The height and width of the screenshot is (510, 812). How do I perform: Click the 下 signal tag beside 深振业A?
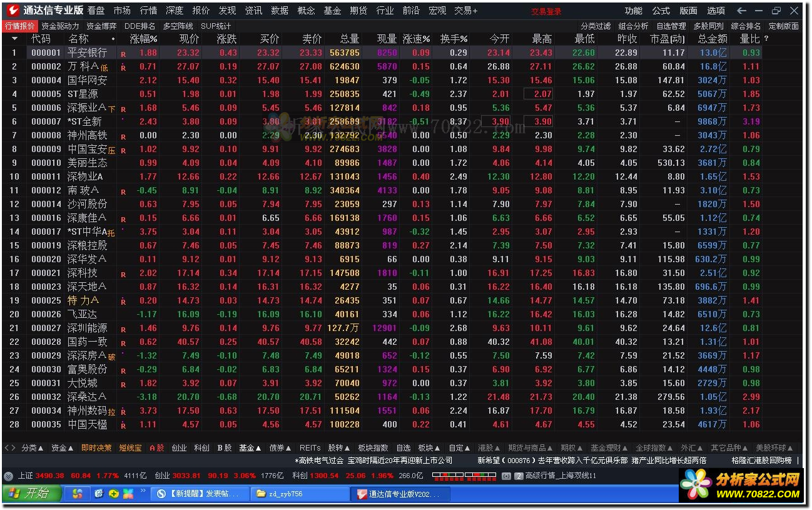coord(112,108)
